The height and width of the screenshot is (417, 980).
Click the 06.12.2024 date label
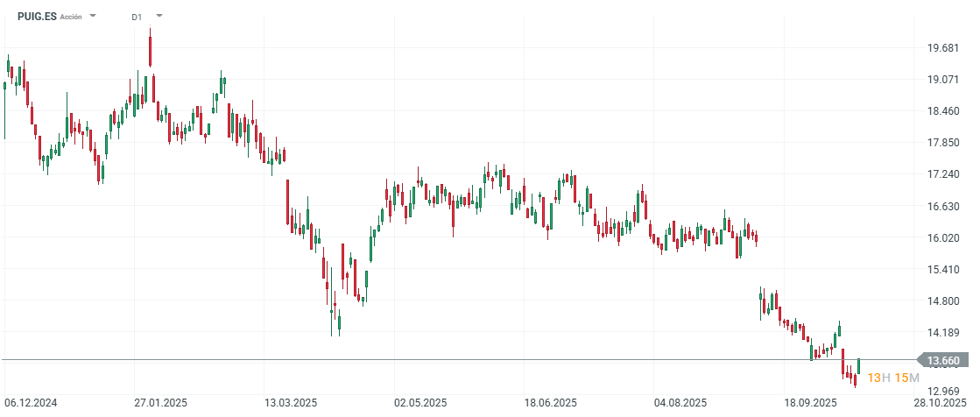[31, 403]
